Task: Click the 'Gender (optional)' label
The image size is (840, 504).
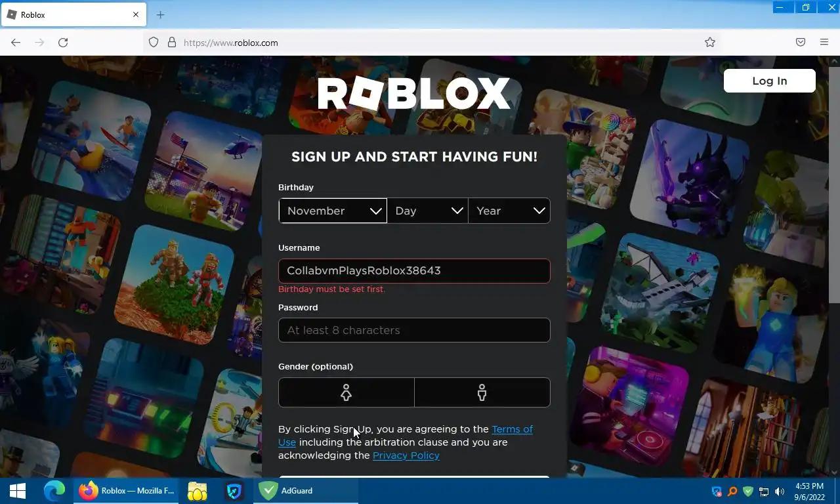Action: (x=316, y=367)
